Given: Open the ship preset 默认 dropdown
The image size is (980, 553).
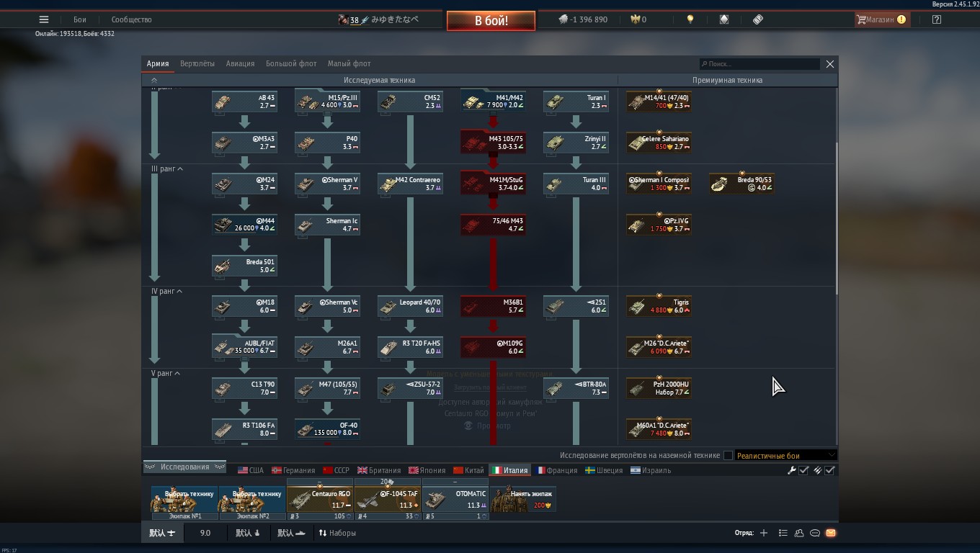Looking at the screenshot, I should click(291, 533).
